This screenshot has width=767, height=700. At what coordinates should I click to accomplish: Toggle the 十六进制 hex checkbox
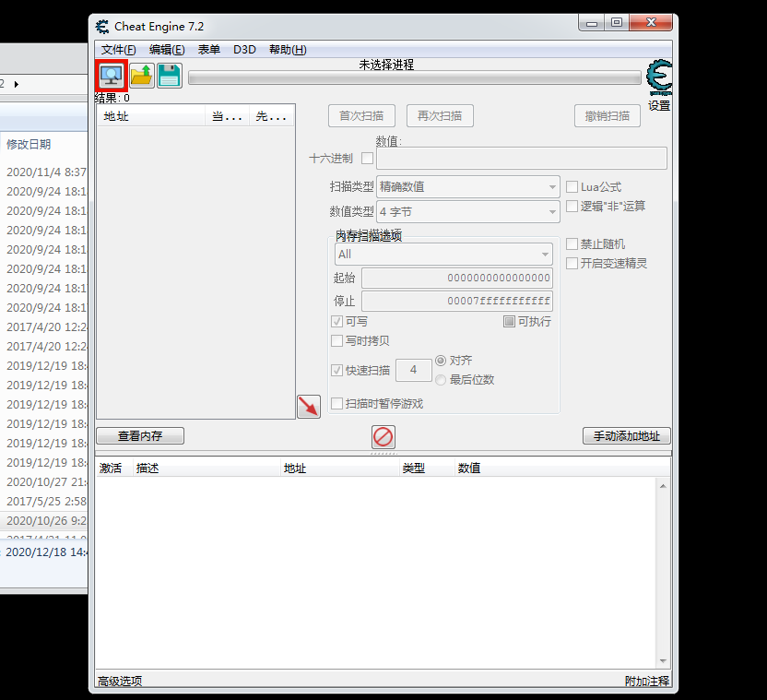(x=367, y=158)
